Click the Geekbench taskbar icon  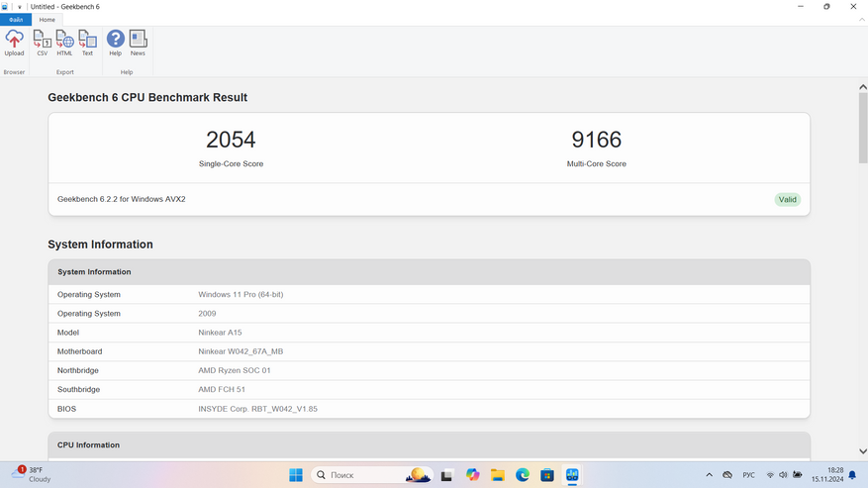[x=572, y=475]
